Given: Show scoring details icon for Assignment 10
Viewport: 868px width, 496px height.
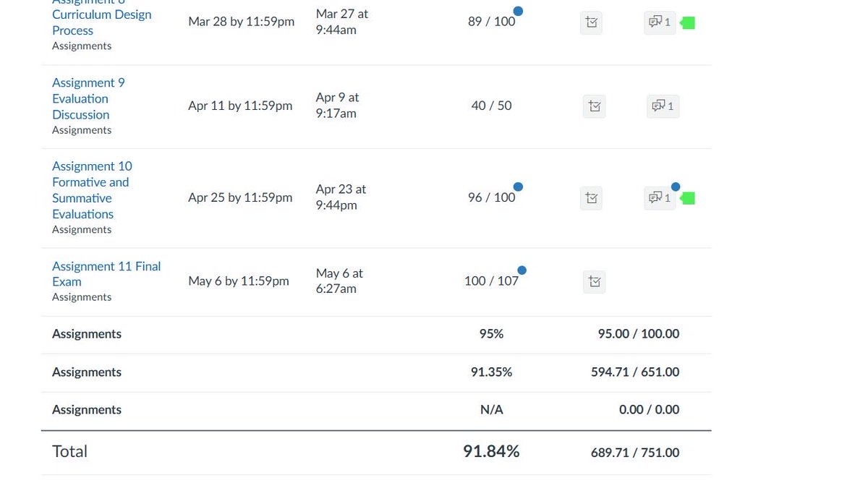Looking at the screenshot, I should tap(592, 198).
